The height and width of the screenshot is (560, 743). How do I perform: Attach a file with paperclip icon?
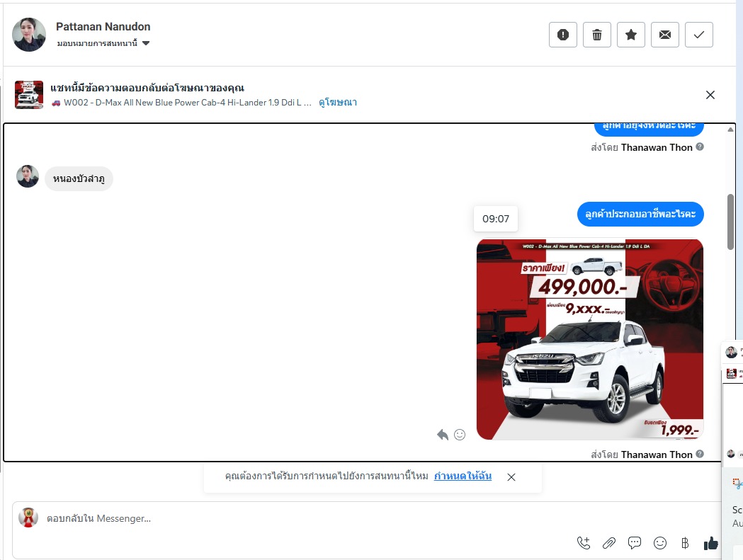609,543
